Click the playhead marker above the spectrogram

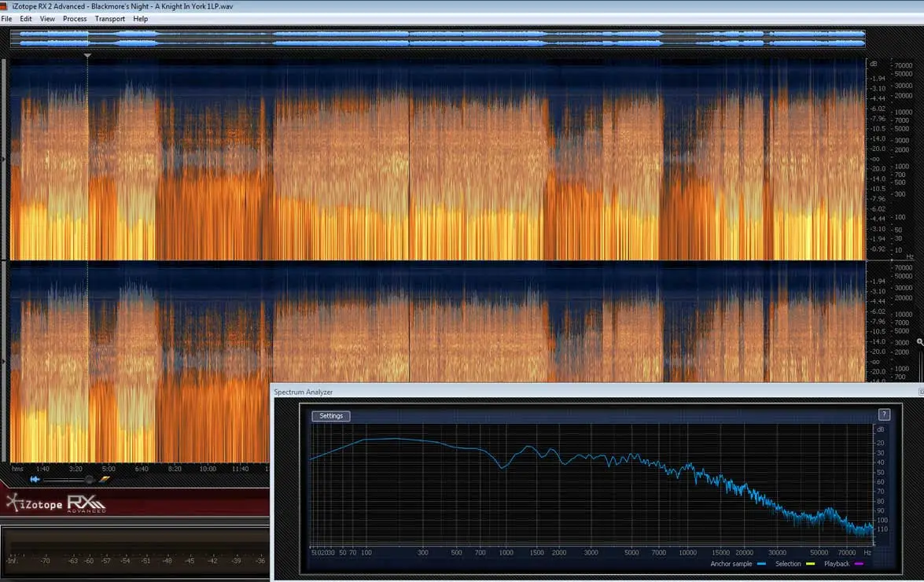tap(87, 56)
